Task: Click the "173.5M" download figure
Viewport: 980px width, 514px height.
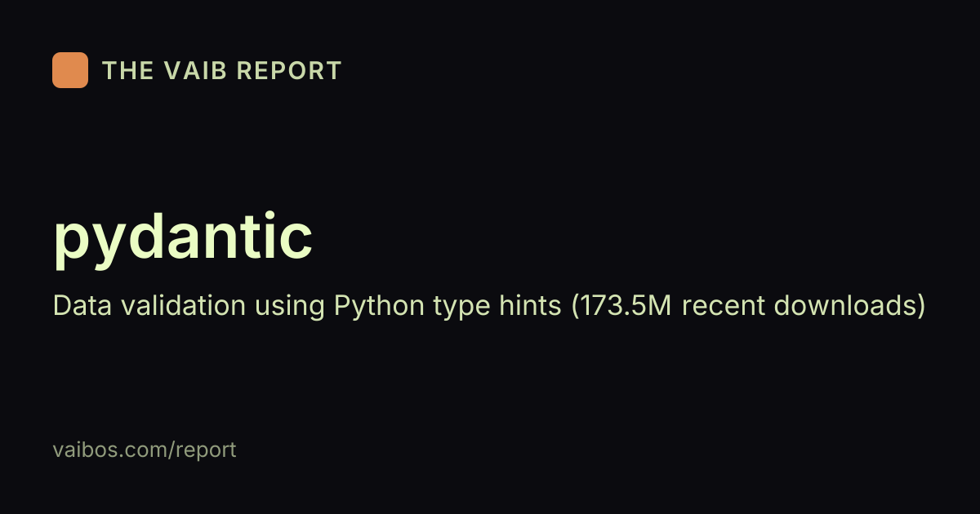Action: (x=622, y=307)
